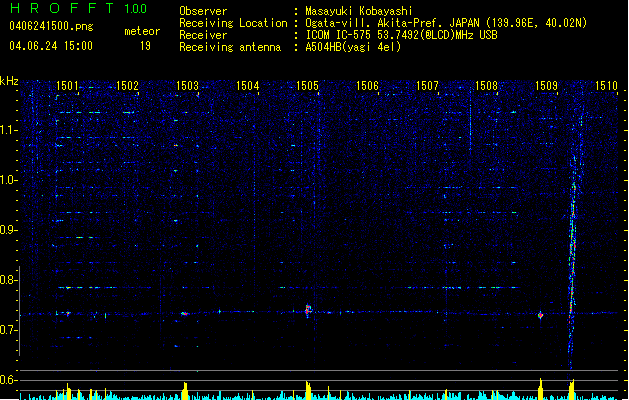Click the 1501 time marker
This screenshot has height=400, width=629.
coord(67,85)
